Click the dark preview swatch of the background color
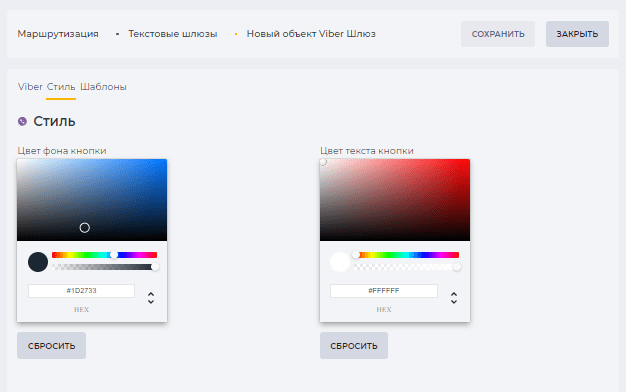This screenshot has width=626, height=392. click(38, 262)
